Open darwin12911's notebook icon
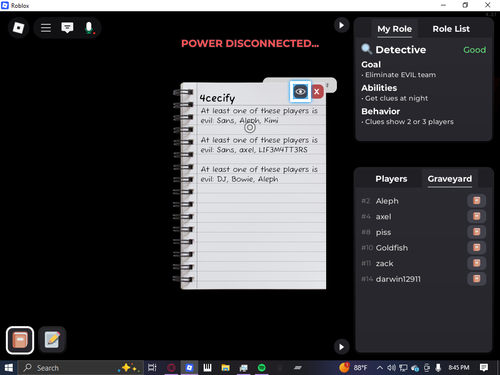The width and height of the screenshot is (500, 375). [477, 279]
